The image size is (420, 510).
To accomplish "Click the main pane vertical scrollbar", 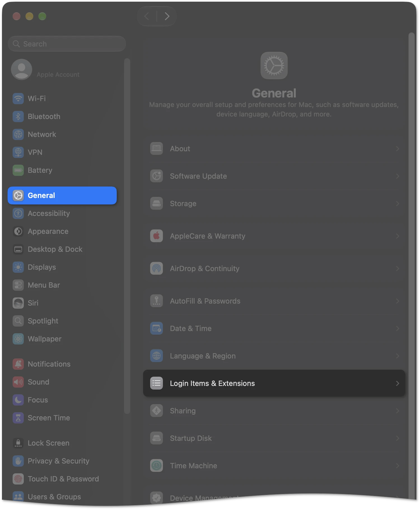I will [x=411, y=266].
